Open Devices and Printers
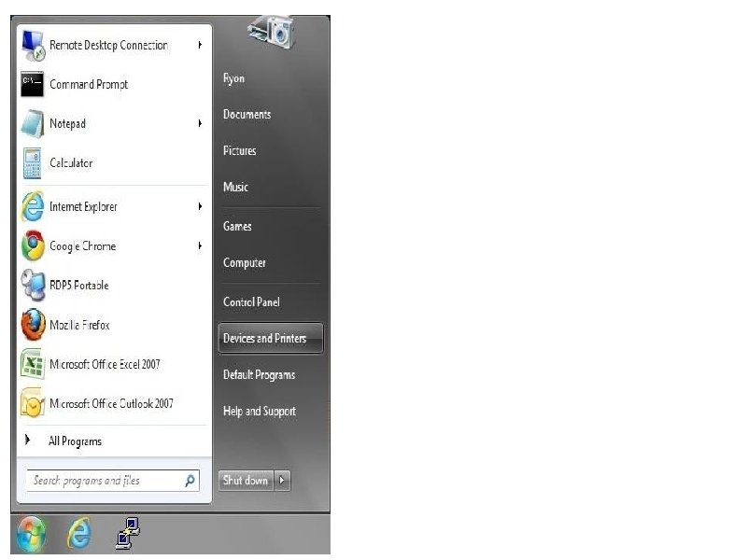Screen dimensions: 747x560 (270, 338)
